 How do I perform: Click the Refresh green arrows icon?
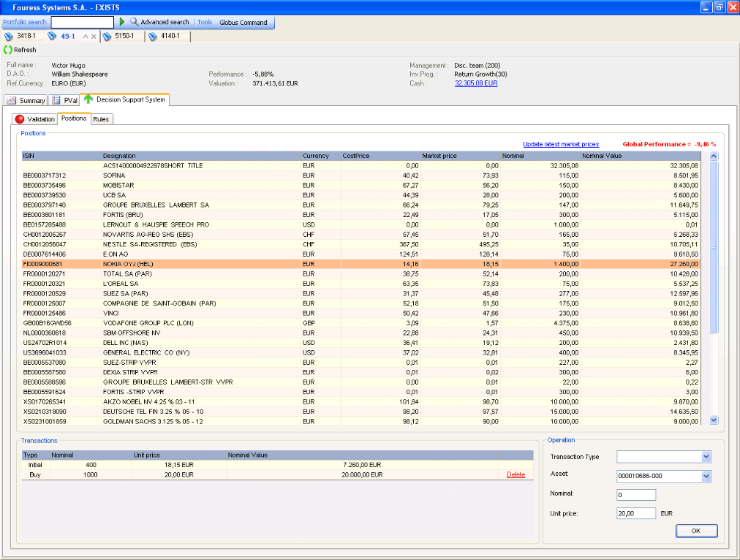click(7, 50)
